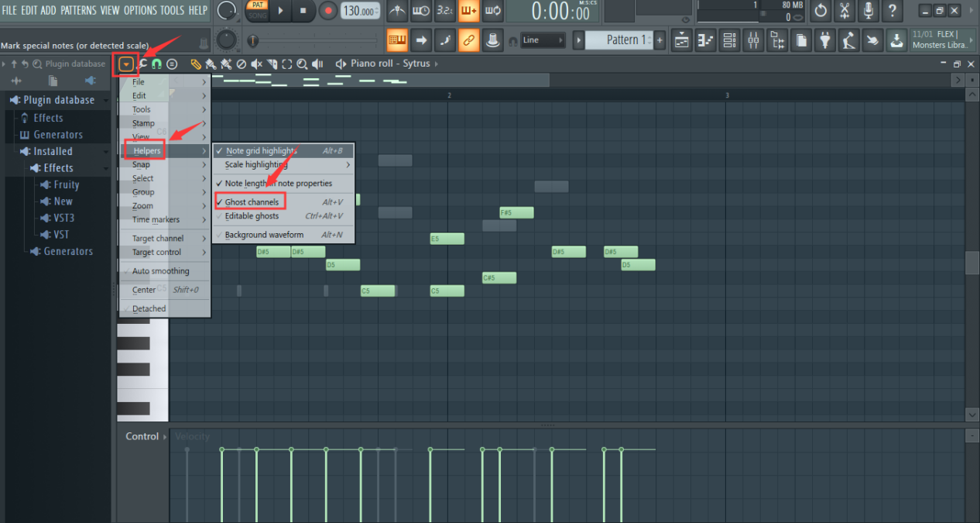Toggle Ghost channels option

coord(251,202)
